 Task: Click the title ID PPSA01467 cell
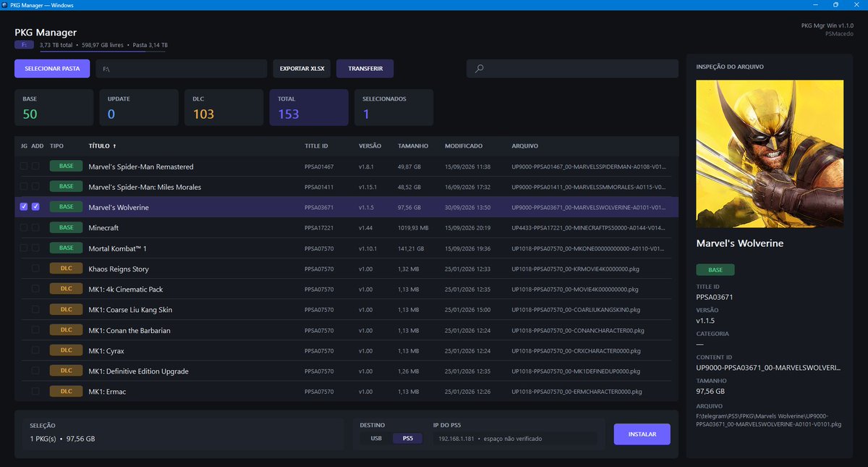(319, 167)
